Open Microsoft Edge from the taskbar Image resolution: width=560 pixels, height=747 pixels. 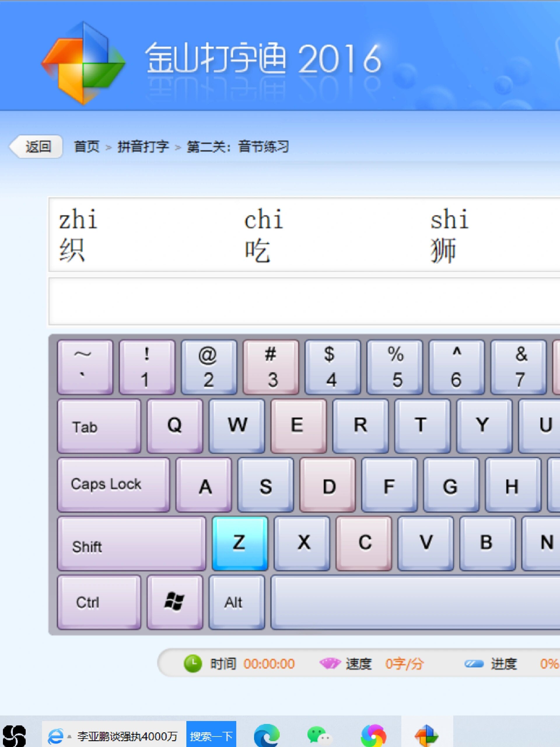[266, 735]
